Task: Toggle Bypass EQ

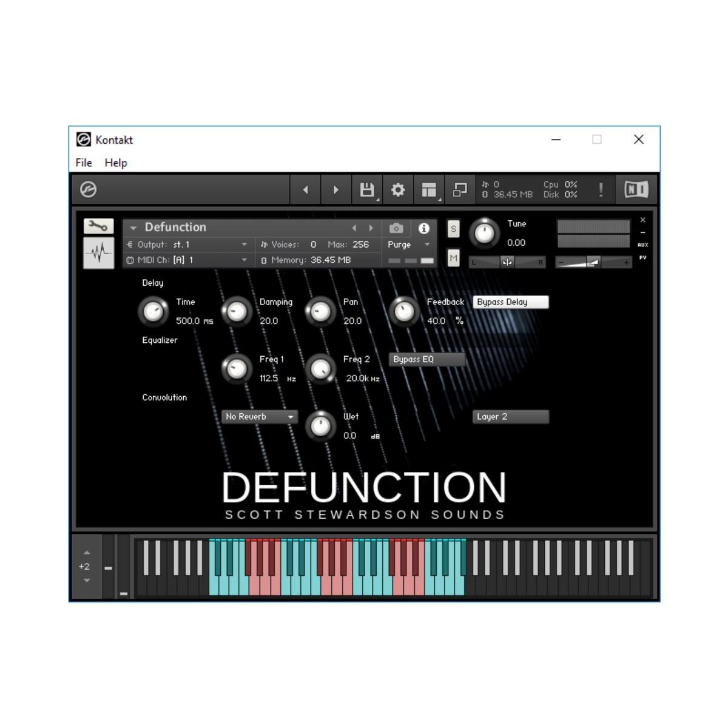Action: click(x=427, y=359)
